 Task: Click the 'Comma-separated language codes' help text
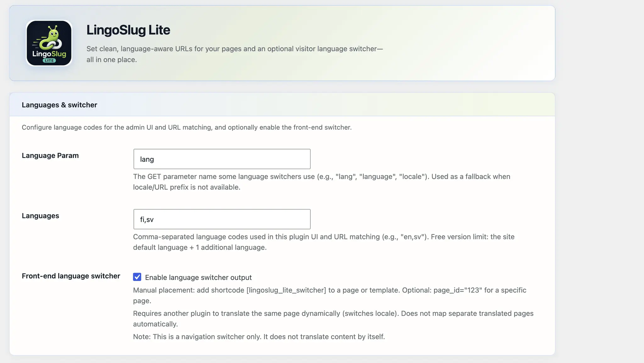point(324,242)
